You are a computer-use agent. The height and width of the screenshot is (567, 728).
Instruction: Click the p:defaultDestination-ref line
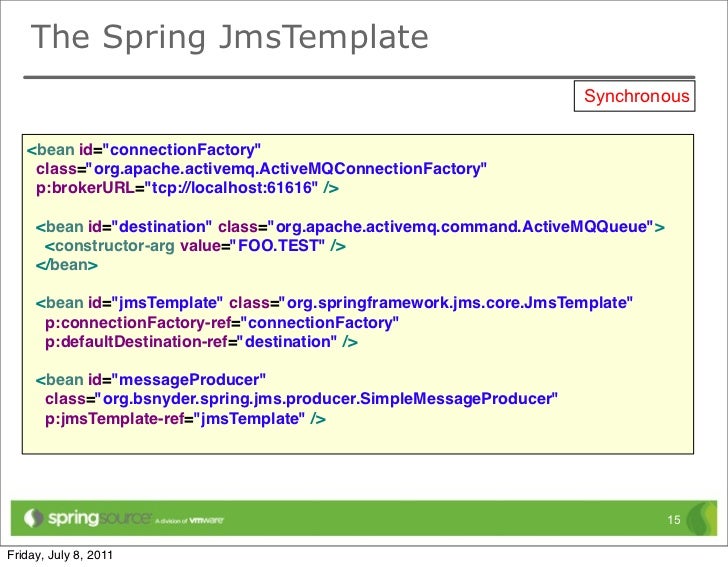click(x=202, y=342)
